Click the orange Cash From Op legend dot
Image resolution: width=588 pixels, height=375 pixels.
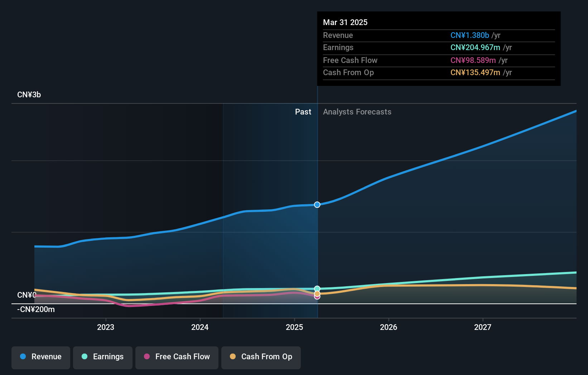tap(233, 356)
